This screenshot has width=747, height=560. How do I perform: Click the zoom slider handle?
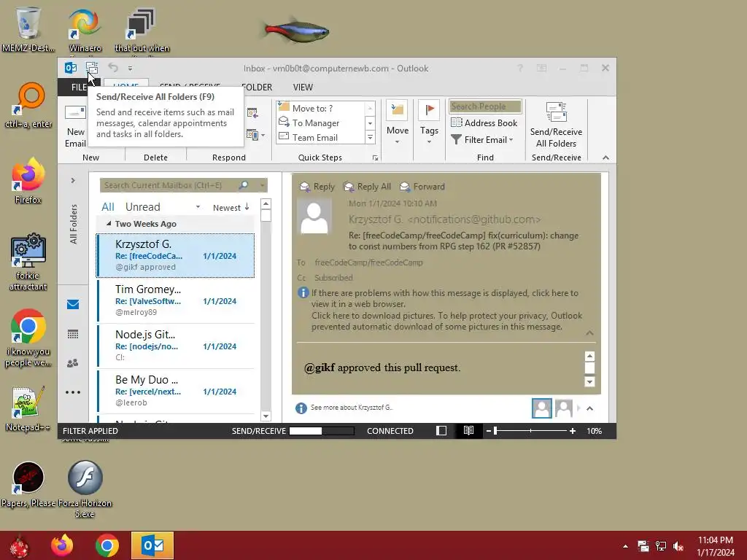click(x=495, y=431)
